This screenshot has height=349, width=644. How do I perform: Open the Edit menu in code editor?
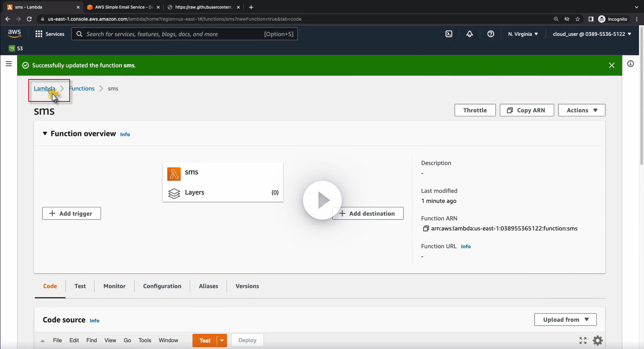click(74, 340)
